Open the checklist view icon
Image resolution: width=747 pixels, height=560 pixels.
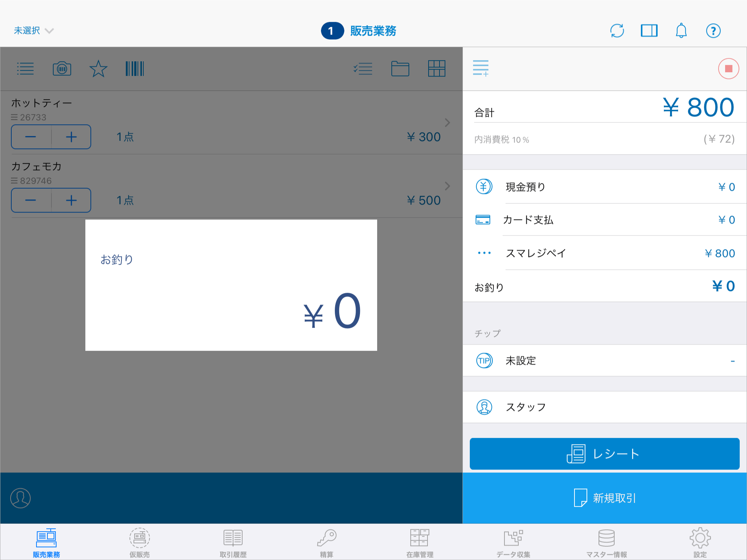[363, 69]
